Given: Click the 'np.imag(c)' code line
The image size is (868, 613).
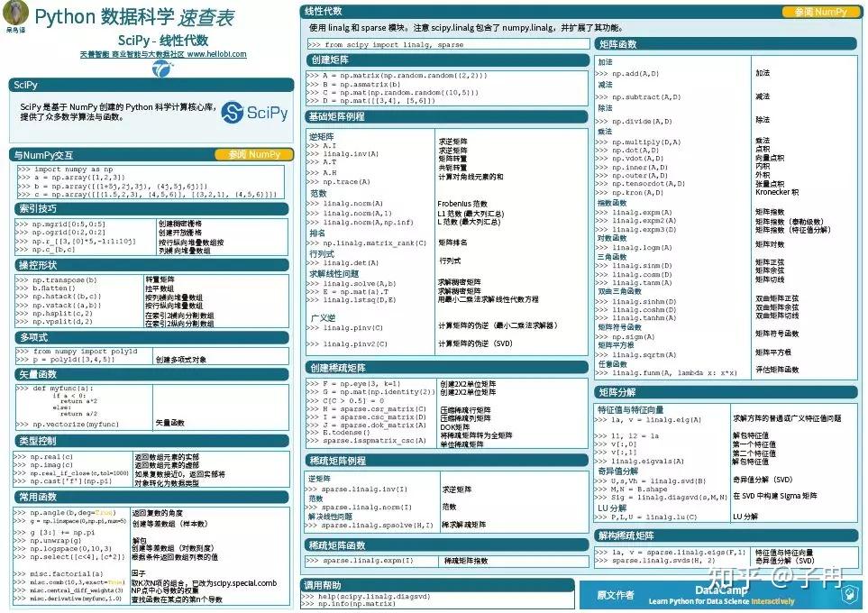Looking at the screenshot, I should tap(44, 465).
